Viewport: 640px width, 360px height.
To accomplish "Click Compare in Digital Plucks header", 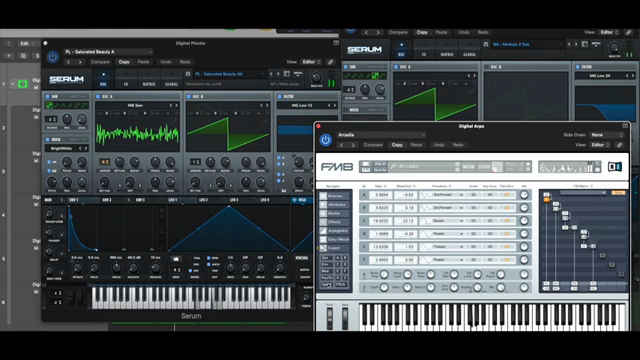I will click(x=100, y=62).
